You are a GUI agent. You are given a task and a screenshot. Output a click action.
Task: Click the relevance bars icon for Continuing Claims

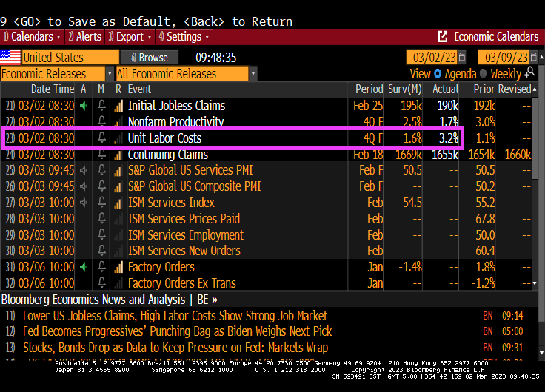tap(118, 155)
